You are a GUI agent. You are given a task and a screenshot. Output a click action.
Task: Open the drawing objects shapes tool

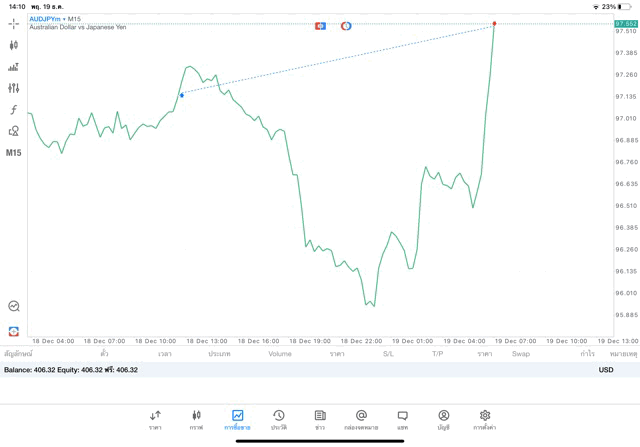click(14, 131)
